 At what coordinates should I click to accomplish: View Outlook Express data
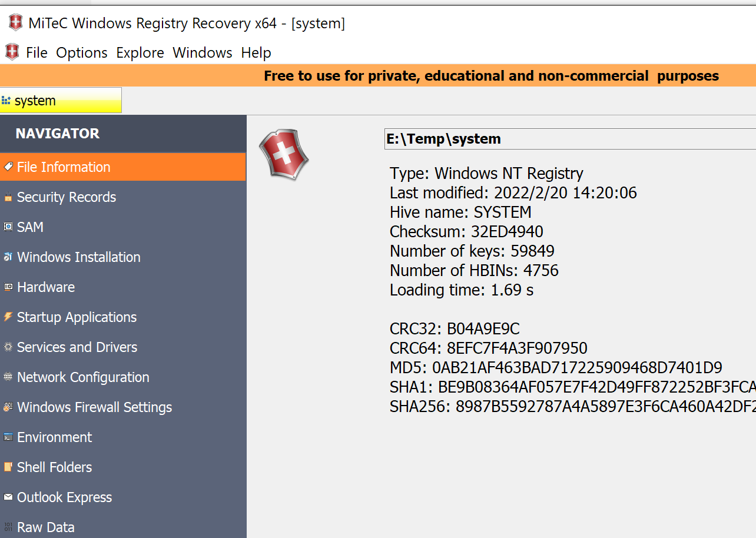[x=65, y=497]
